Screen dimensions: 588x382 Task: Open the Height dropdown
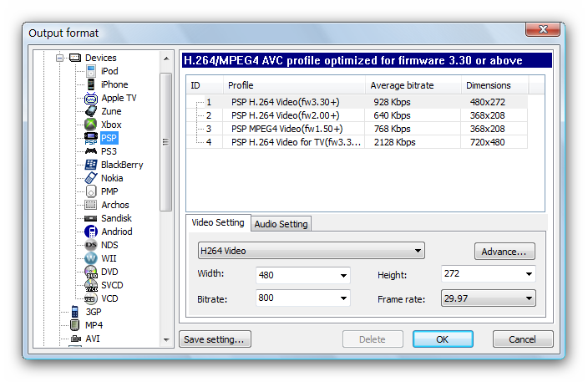529,274
